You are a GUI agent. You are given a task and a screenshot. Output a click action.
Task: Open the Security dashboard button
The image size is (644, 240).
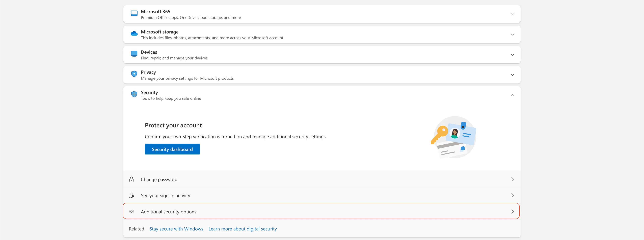(x=172, y=149)
